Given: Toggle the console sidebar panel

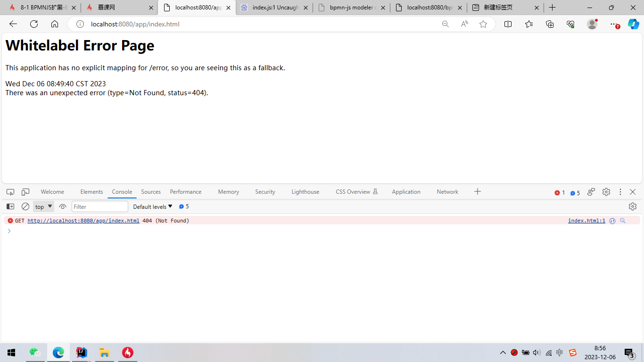Looking at the screenshot, I should [10, 206].
